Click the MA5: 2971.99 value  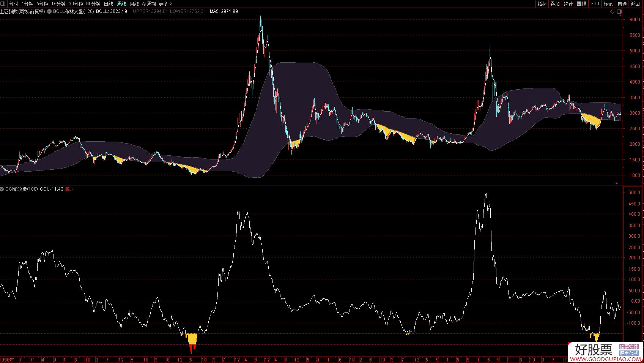(224, 11)
